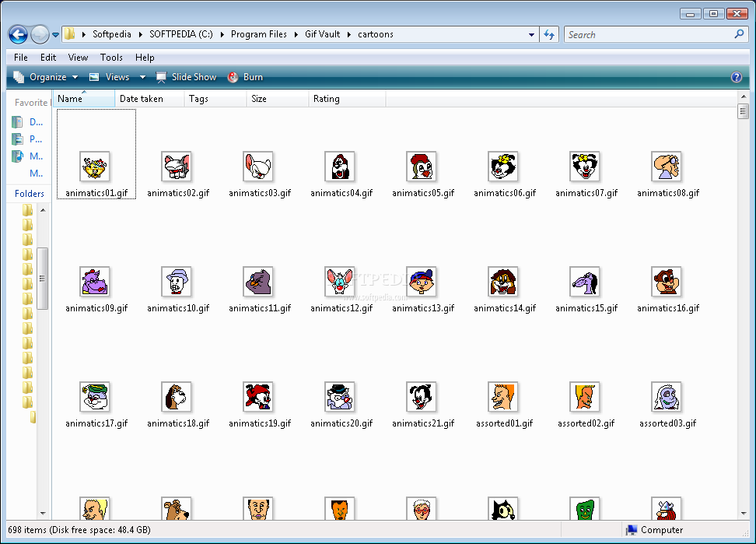The width and height of the screenshot is (756, 544).
Task: Click the search magnifier icon
Action: click(x=739, y=34)
